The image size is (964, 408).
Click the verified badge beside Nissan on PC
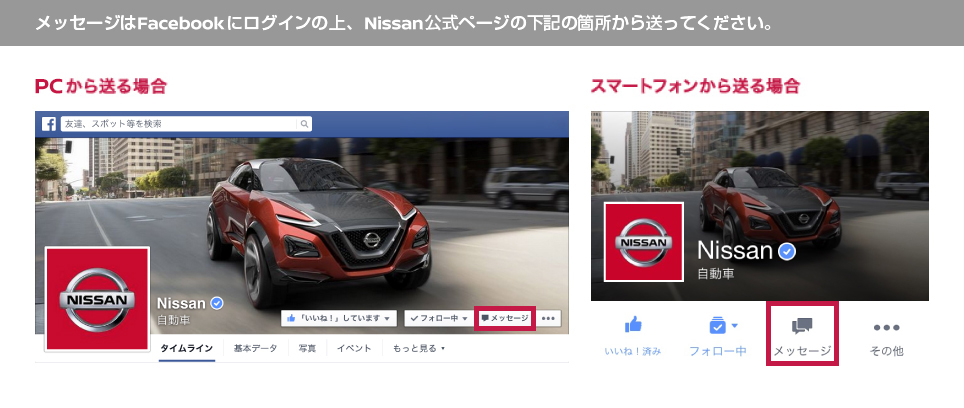(216, 303)
